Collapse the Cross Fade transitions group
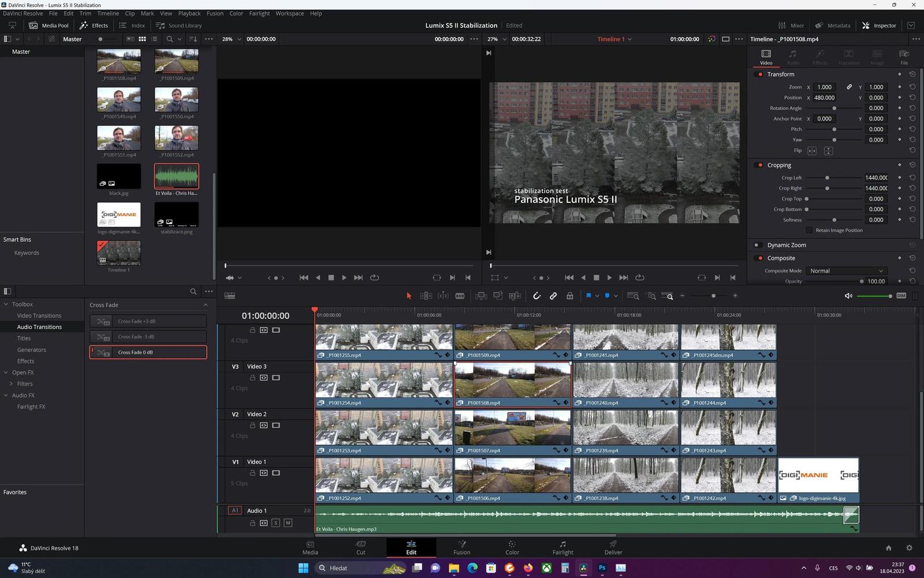Screen dimensions: 924x578 point(205,305)
